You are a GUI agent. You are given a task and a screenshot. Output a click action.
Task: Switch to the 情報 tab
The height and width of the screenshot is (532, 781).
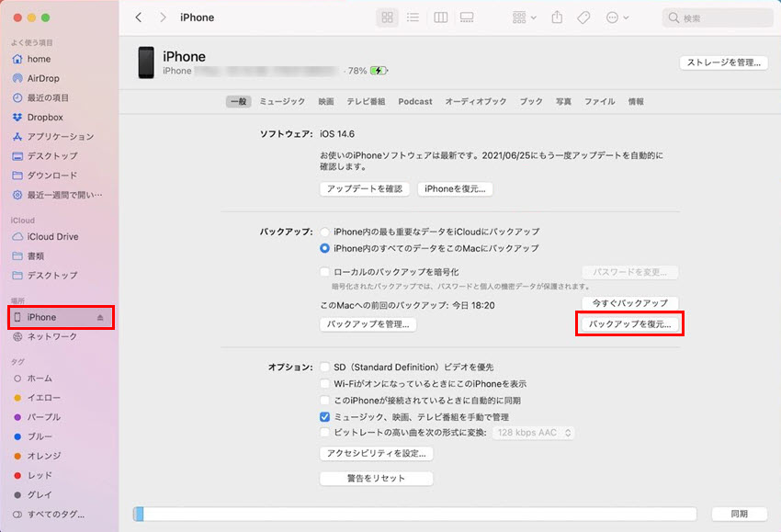coord(636,102)
